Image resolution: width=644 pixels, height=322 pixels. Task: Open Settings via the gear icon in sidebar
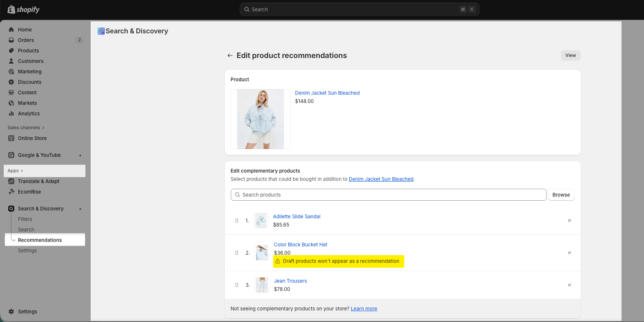click(x=11, y=312)
